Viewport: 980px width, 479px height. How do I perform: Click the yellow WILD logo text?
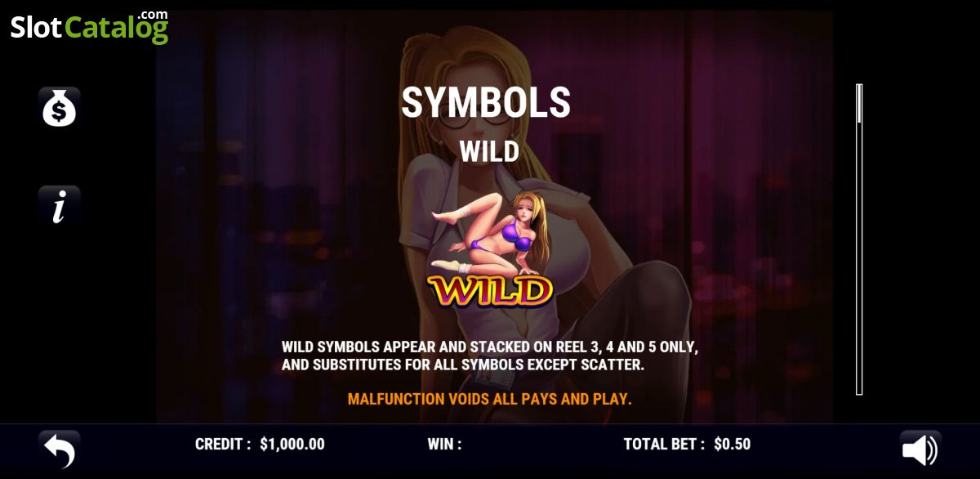(490, 290)
